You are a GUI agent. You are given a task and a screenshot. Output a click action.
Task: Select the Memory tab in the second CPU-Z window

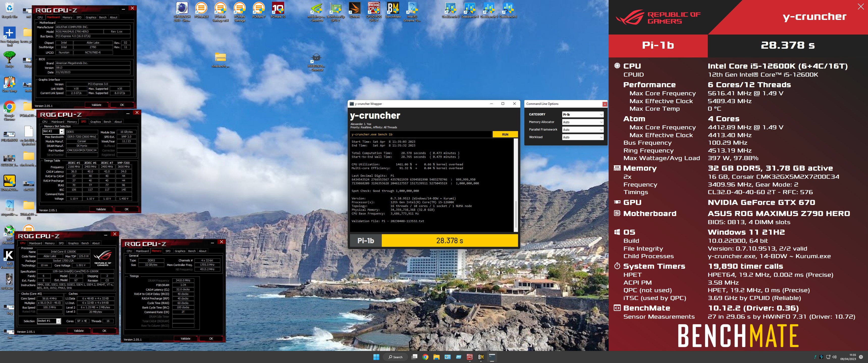(72, 122)
